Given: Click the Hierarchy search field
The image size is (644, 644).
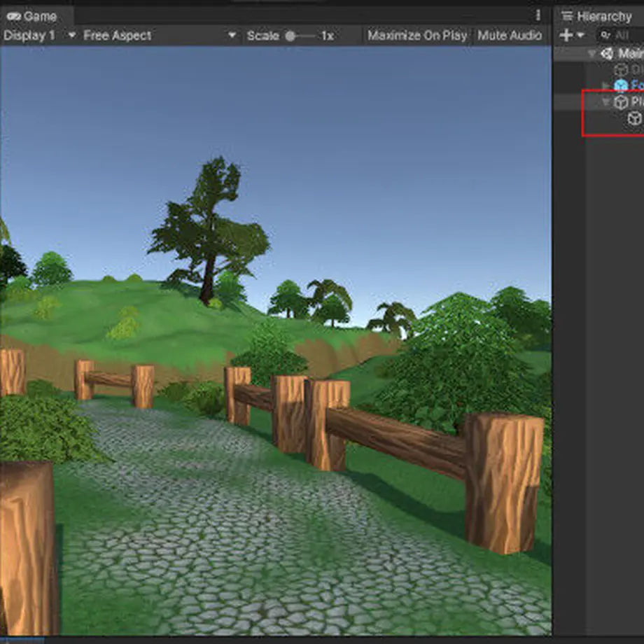Looking at the screenshot, I should pos(620,35).
